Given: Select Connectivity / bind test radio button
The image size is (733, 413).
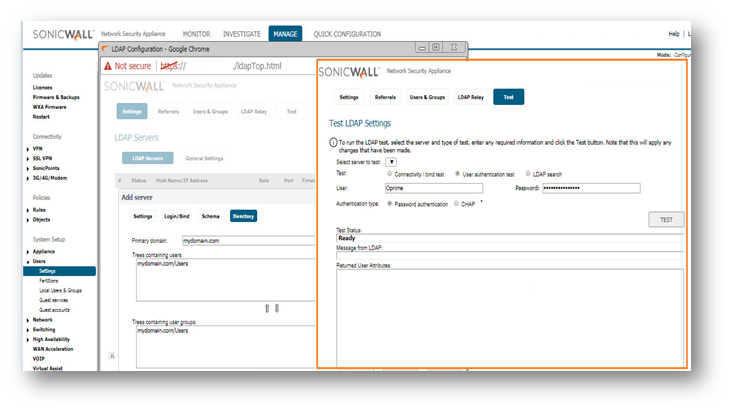Looking at the screenshot, I should (389, 173).
